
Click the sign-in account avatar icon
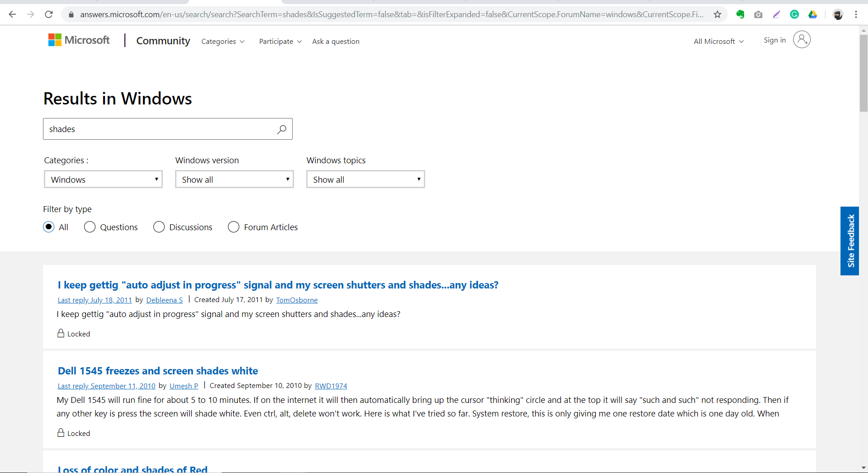pyautogui.click(x=802, y=40)
